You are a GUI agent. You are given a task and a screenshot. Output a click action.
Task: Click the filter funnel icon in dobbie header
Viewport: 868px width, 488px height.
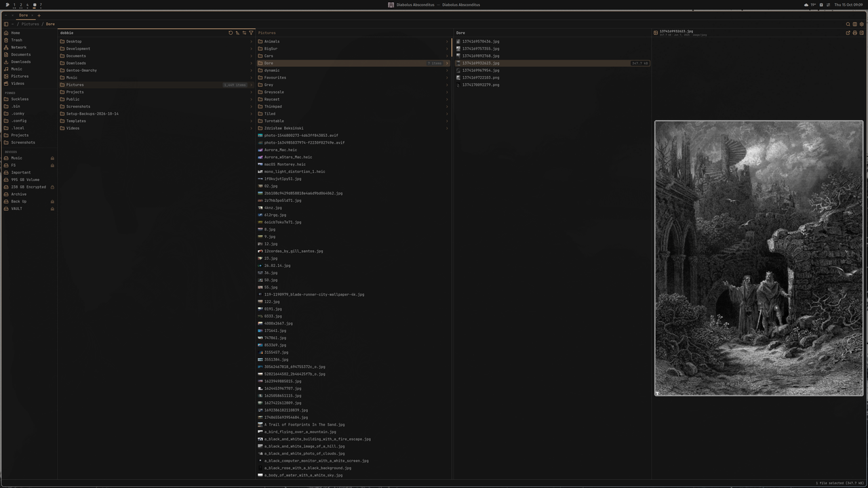click(251, 33)
